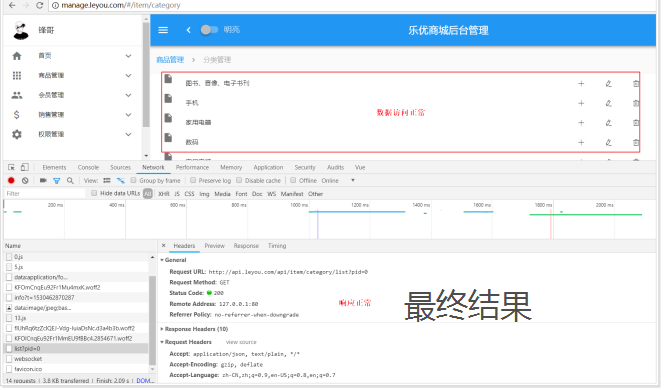The image size is (666, 390).
Task: Open the Performance DevTools tab
Action: (x=192, y=167)
